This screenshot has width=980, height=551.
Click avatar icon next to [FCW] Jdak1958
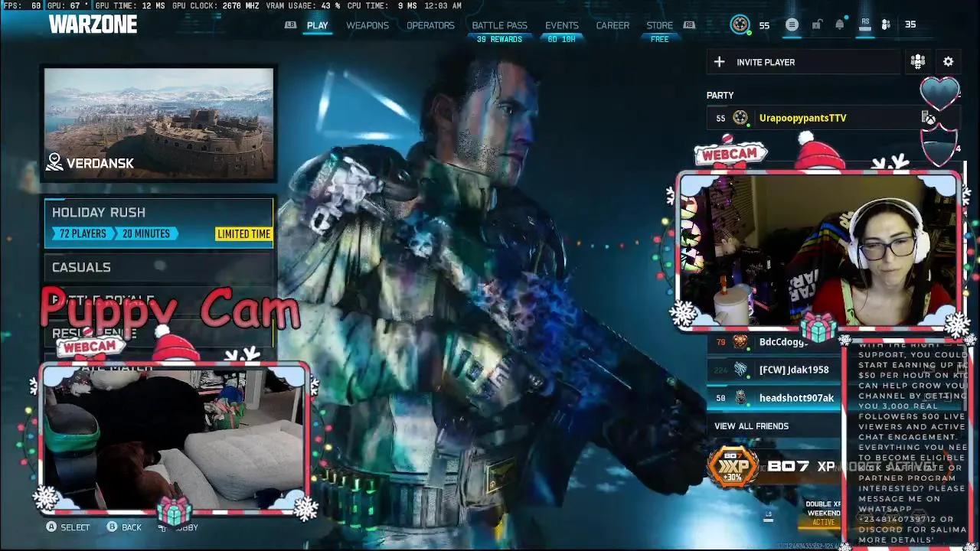point(740,370)
